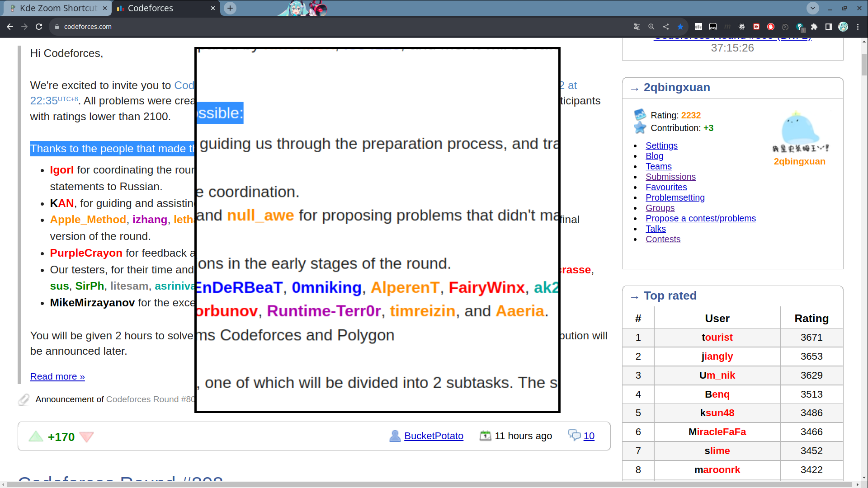Open the Blog link in sidebar
The height and width of the screenshot is (488, 868).
coord(654,156)
